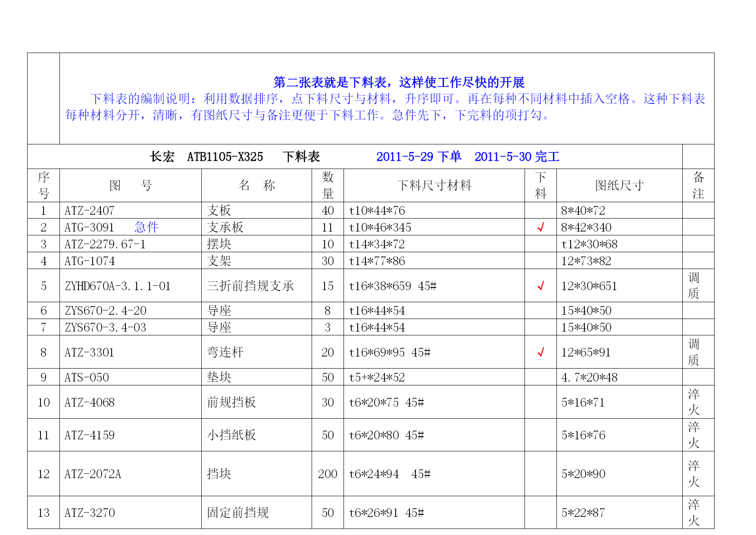Image resolution: width=756 pixels, height=535 pixels.
Task: Click the date text 2011-5-29 下单
Action: pos(419,157)
